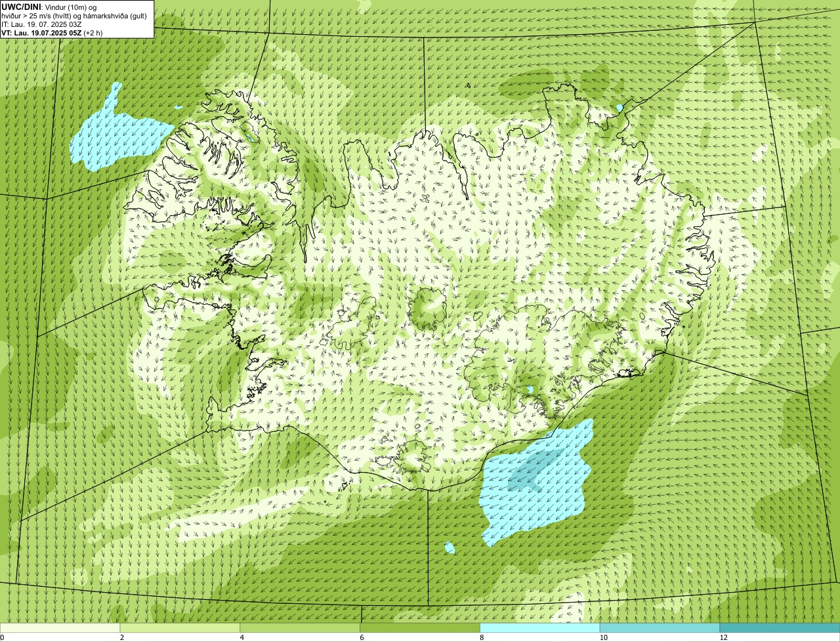Select the 10–12 m/s teal color bar segment
Image resolution: width=840 pixels, height=642 pixels.
point(660,628)
